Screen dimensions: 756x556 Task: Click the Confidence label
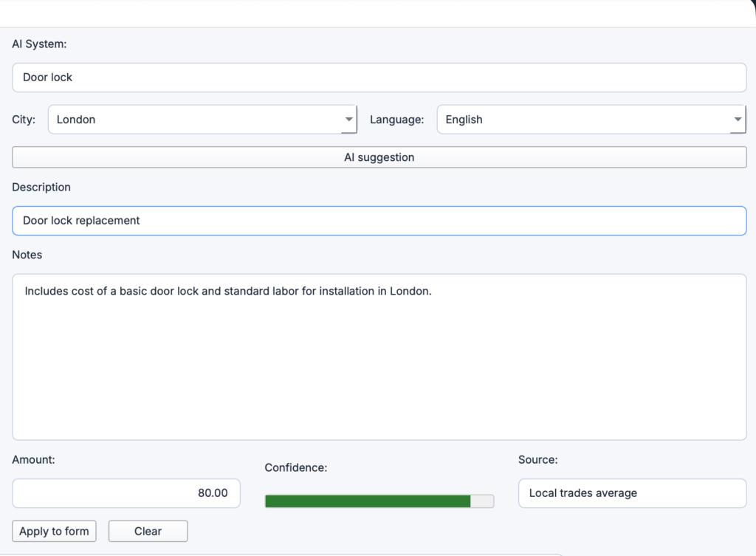coord(295,467)
